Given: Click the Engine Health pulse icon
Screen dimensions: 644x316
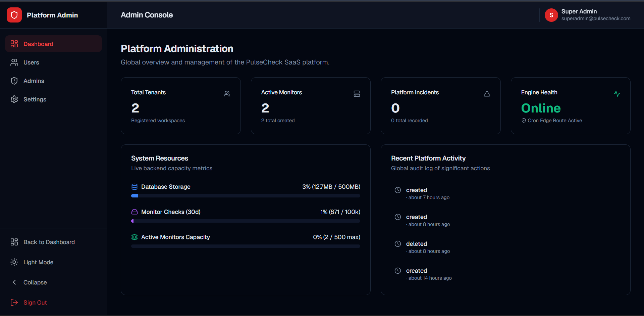Looking at the screenshot, I should [617, 94].
